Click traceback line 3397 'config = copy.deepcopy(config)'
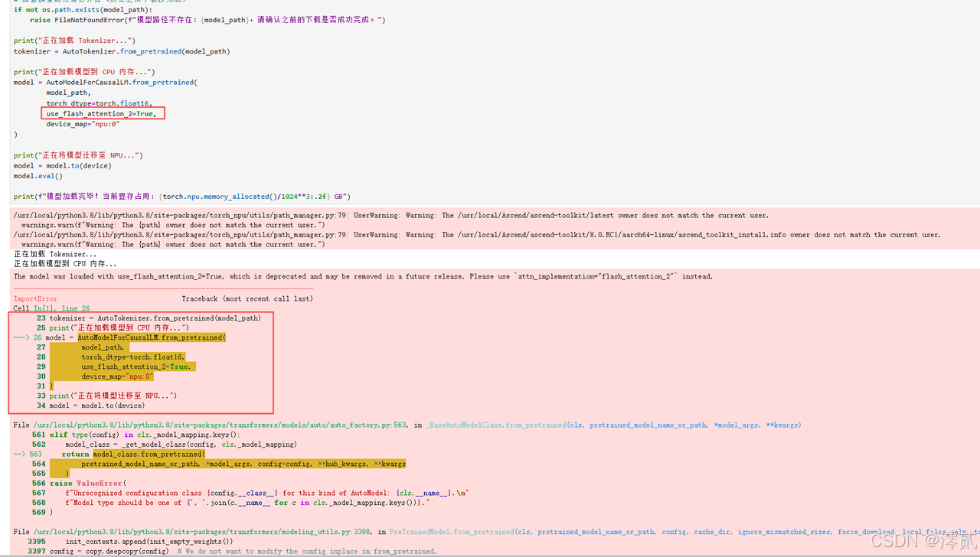980x557 pixels. [x=232, y=551]
